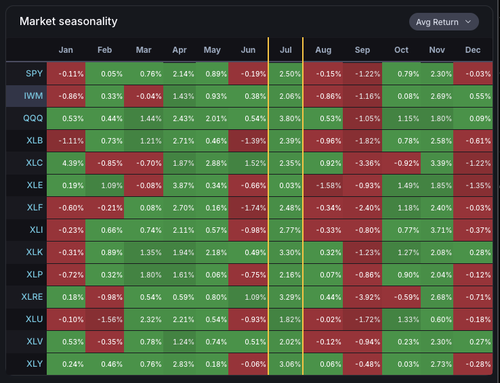The image size is (500, 383).
Task: Select XLU February cell showing -1.56%
Action: [x=105, y=319]
